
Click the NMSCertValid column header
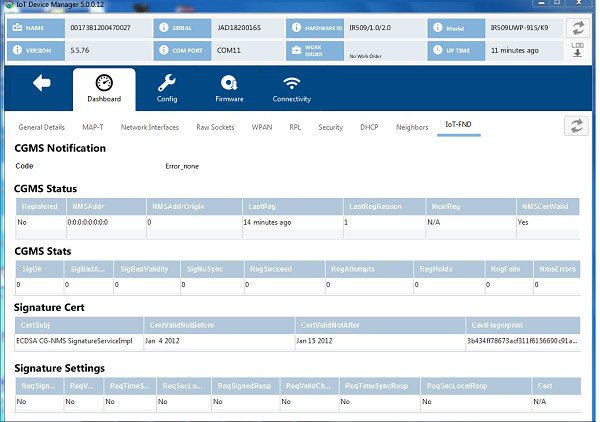pyautogui.click(x=548, y=207)
